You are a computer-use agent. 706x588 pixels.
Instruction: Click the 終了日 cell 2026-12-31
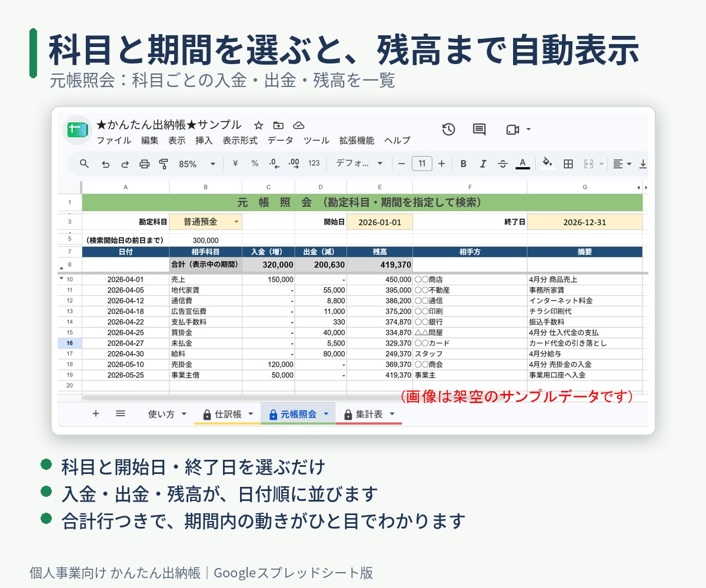pos(584,222)
